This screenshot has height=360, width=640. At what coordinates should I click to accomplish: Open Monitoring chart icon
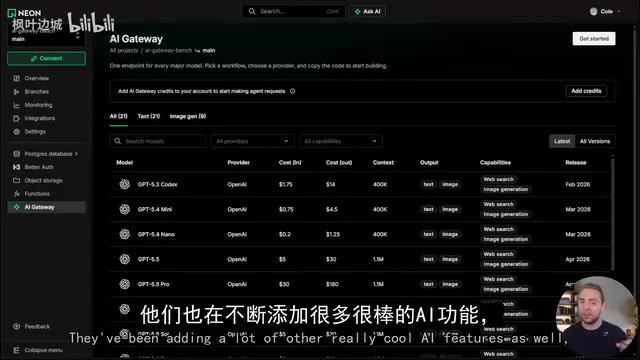coord(16,105)
